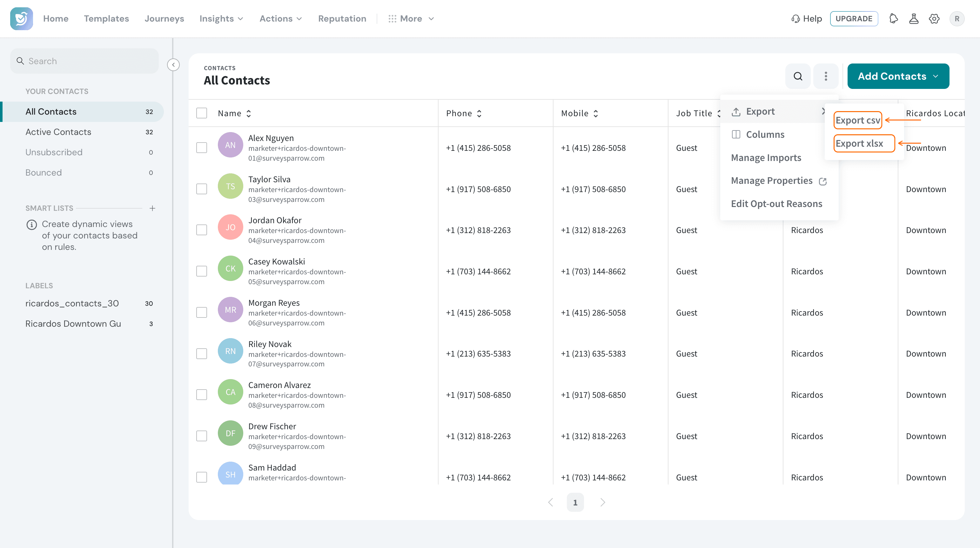Screen dimensions: 980x548
Task: Click the UPGRADE button
Action: (854, 19)
